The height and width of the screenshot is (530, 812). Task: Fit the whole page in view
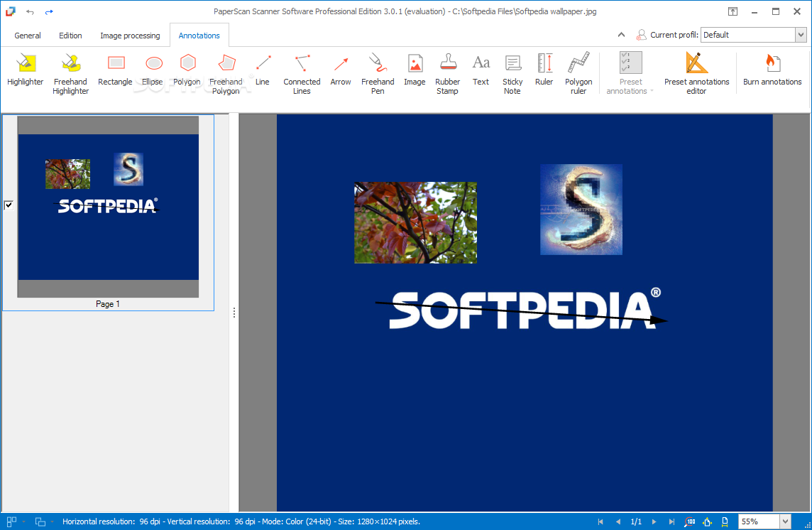708,521
